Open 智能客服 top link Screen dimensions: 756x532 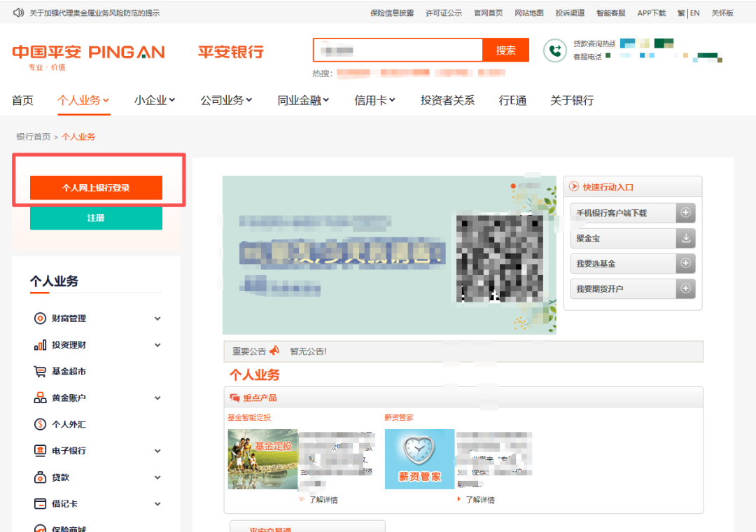[x=611, y=13]
